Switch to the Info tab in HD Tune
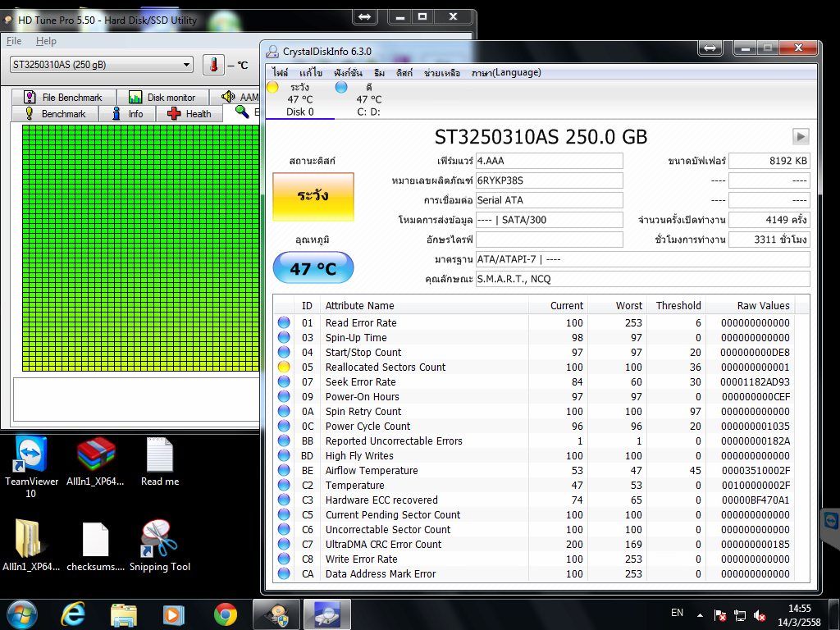840x630 pixels. [127, 113]
